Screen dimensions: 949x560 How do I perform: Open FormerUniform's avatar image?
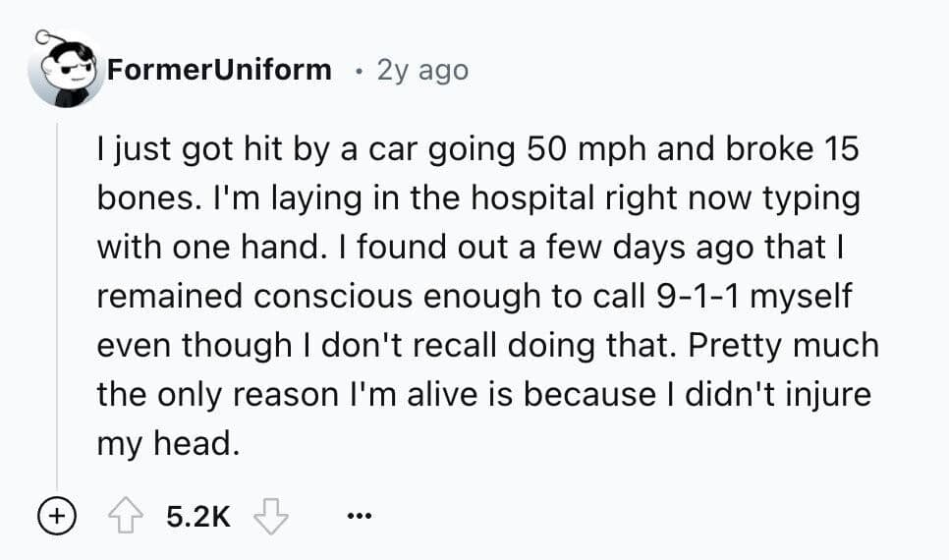[65, 71]
